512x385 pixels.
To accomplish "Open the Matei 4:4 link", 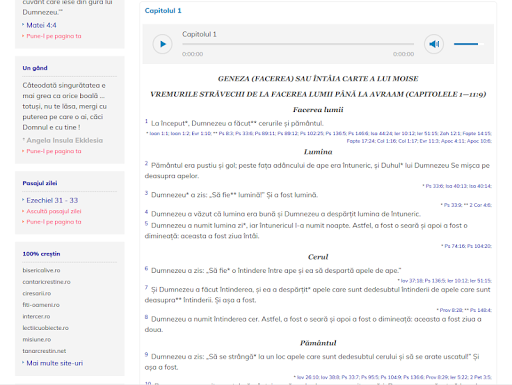I will (41, 25).
